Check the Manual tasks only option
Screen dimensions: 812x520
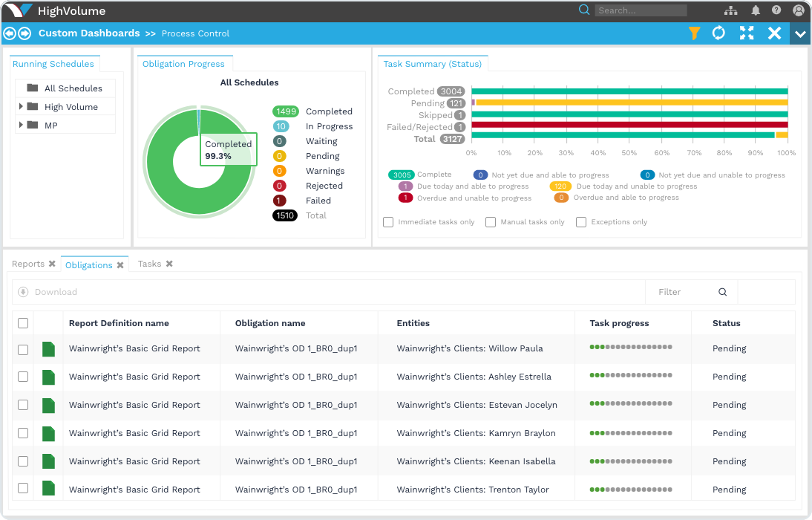tap(491, 221)
